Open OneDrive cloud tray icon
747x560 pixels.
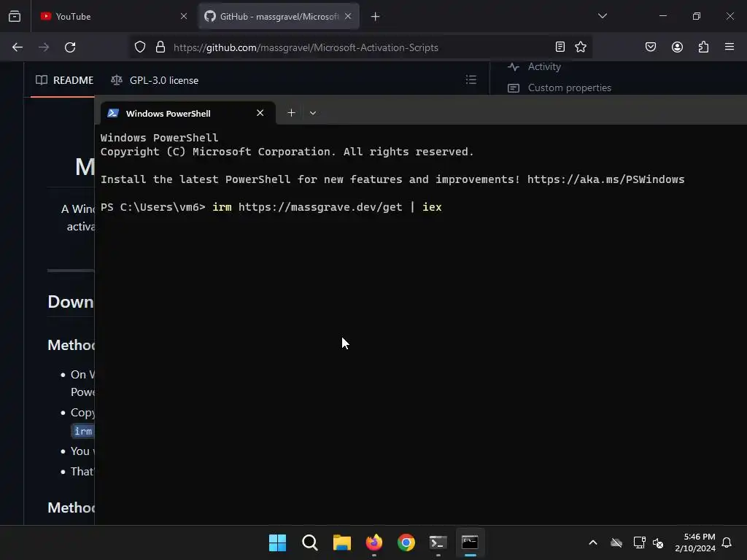(x=616, y=542)
